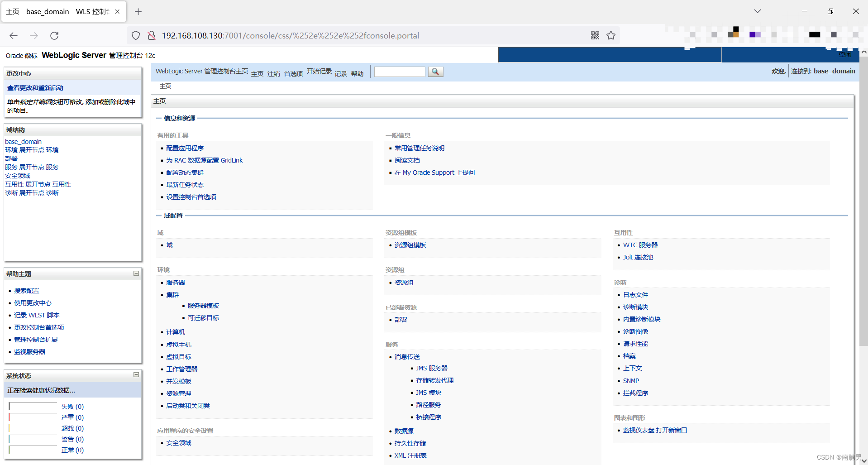This screenshot has width=868, height=465.
Task: Click the base_domain link in domain structure
Action: pos(23,141)
